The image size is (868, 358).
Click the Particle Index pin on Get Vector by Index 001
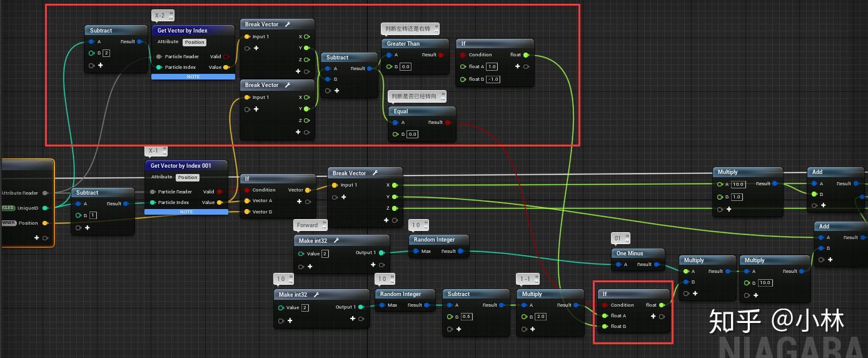tap(153, 202)
